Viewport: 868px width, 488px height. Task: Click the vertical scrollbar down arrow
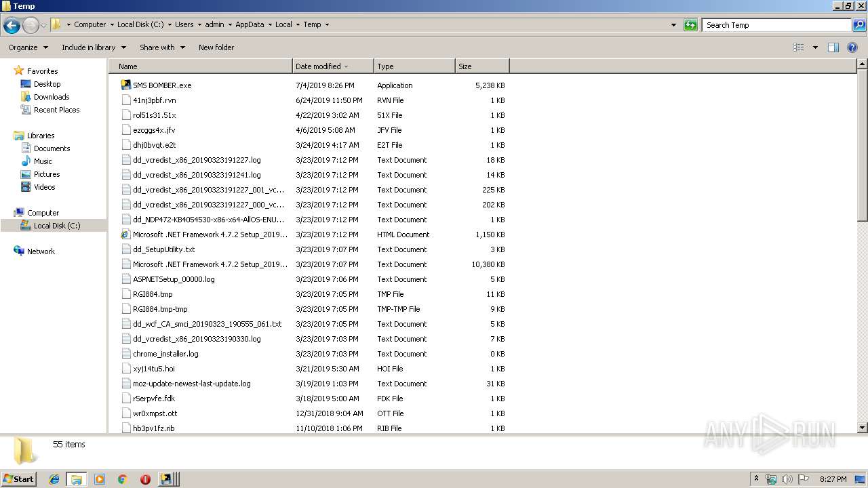[x=863, y=428]
